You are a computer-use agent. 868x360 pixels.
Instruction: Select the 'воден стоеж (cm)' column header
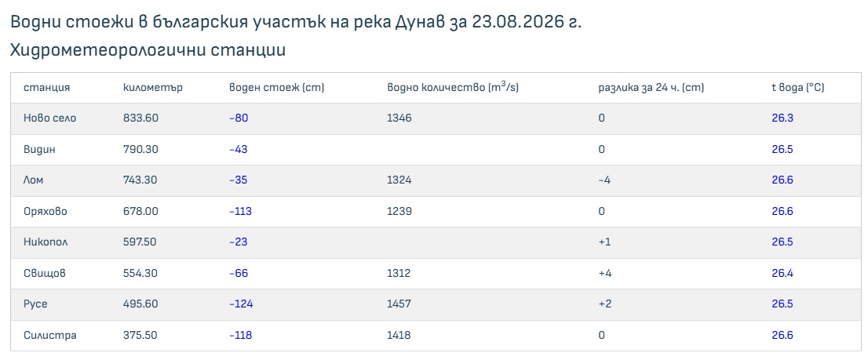pyautogui.click(x=276, y=87)
